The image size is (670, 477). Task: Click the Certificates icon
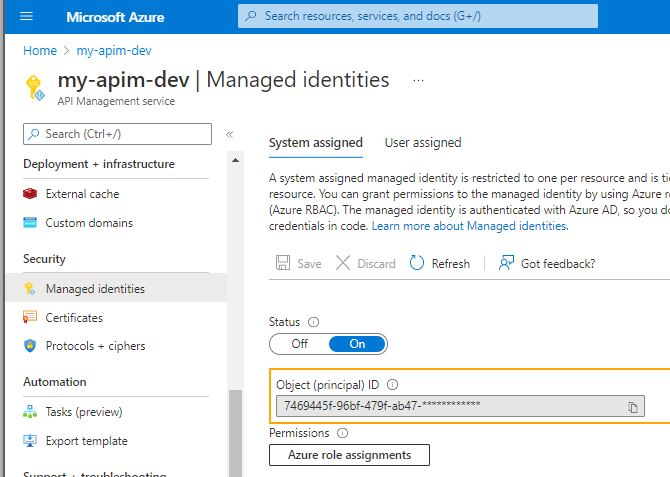click(x=30, y=317)
